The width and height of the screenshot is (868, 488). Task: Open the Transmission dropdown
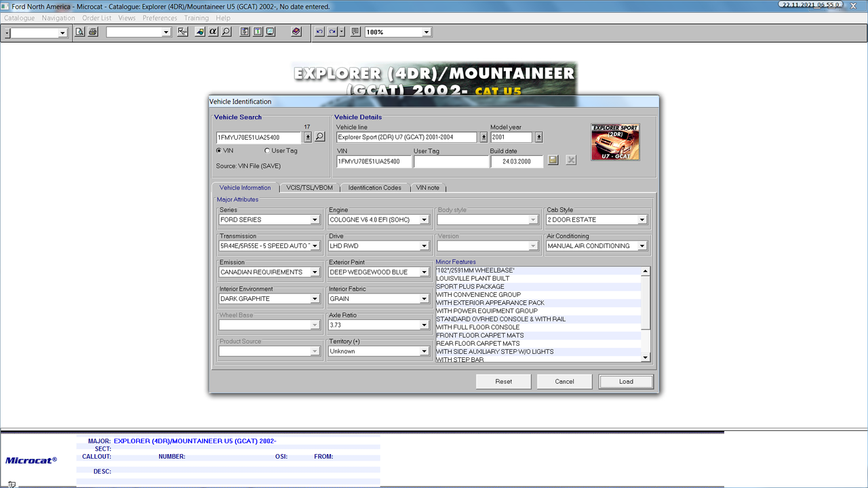pos(315,246)
